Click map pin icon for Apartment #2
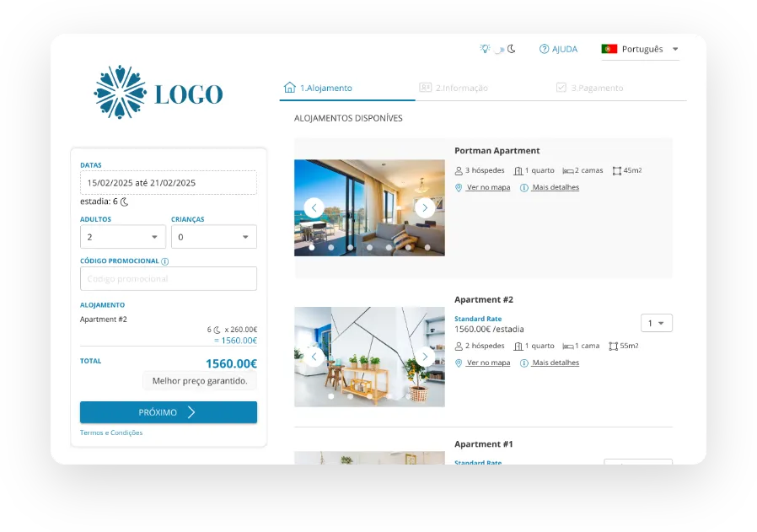Screen dimensions: 757x532 (459, 363)
